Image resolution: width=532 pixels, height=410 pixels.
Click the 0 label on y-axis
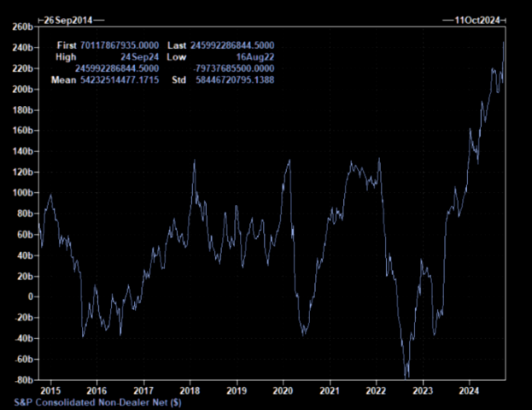[x=30, y=297]
